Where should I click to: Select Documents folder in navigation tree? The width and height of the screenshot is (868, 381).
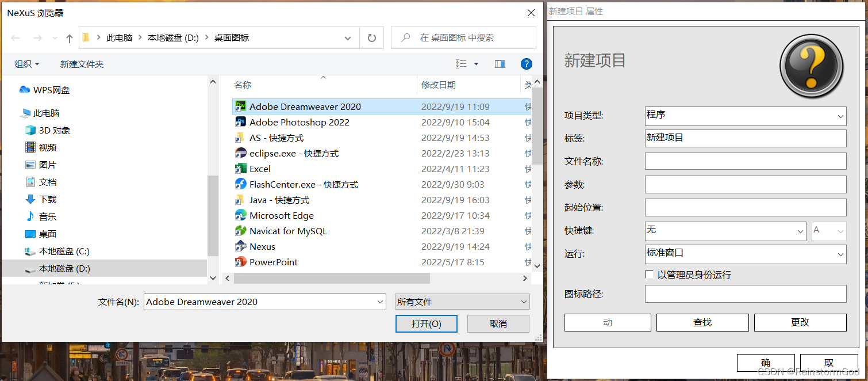[41, 182]
